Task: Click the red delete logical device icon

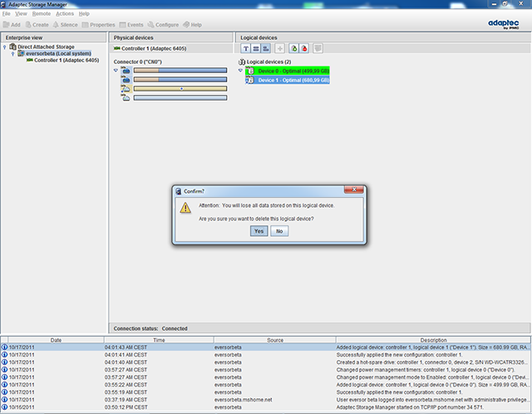Action: (304, 49)
